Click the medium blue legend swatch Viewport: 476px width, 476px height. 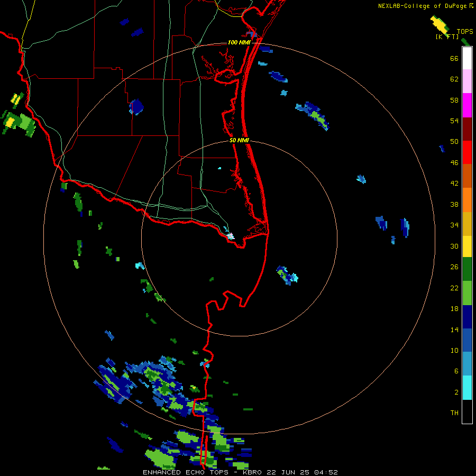[467, 340]
